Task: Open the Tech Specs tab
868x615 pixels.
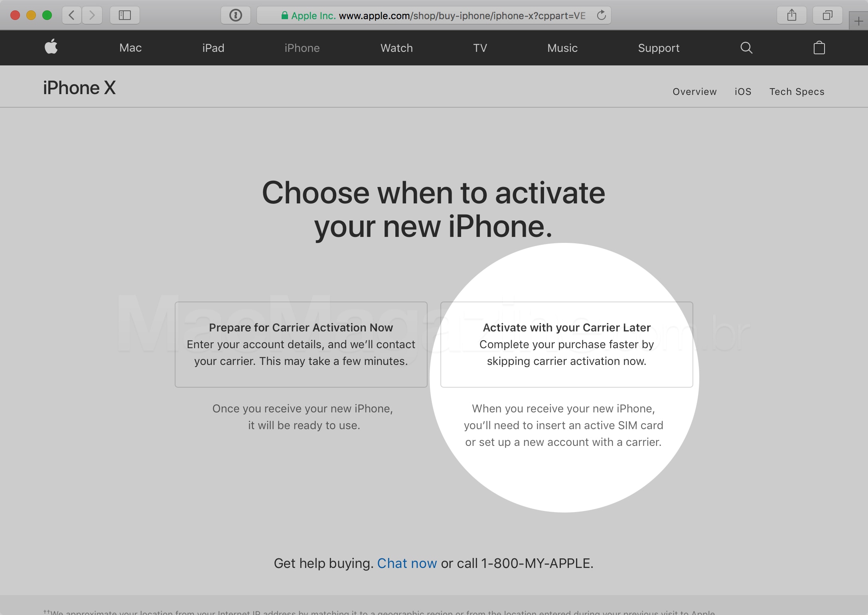Action: pyautogui.click(x=796, y=91)
